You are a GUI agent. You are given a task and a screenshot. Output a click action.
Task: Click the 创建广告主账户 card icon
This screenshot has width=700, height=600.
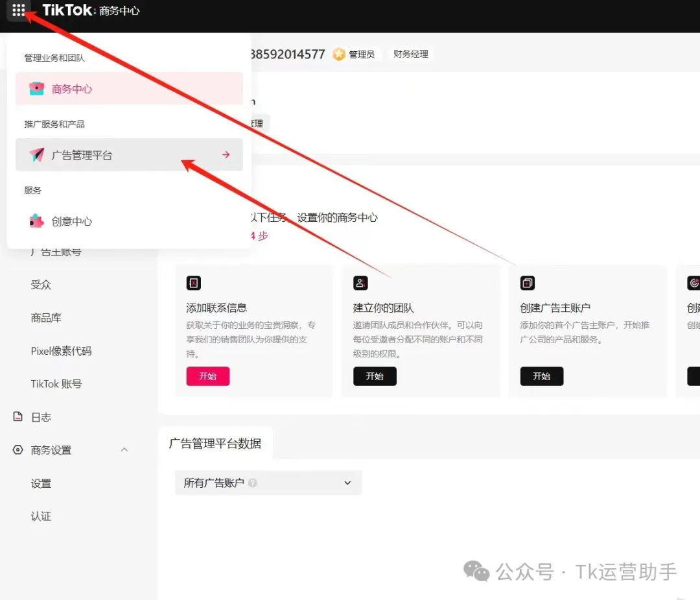[528, 283]
